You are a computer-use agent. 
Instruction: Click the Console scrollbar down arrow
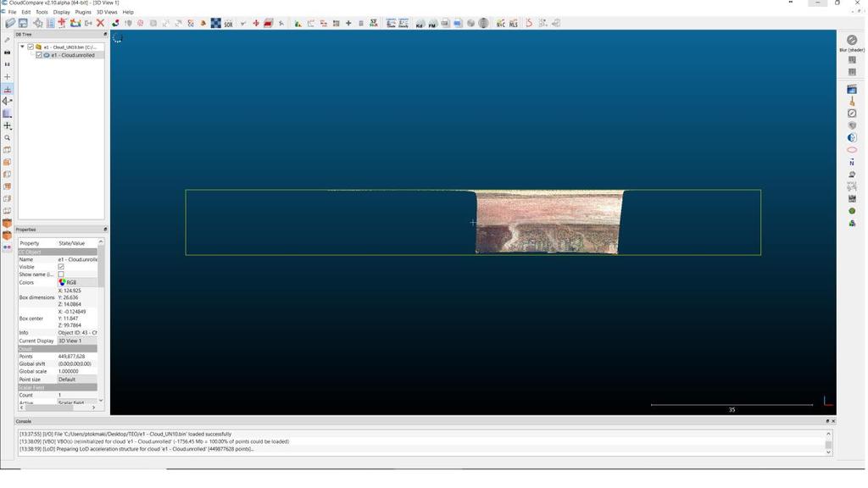[x=829, y=452]
